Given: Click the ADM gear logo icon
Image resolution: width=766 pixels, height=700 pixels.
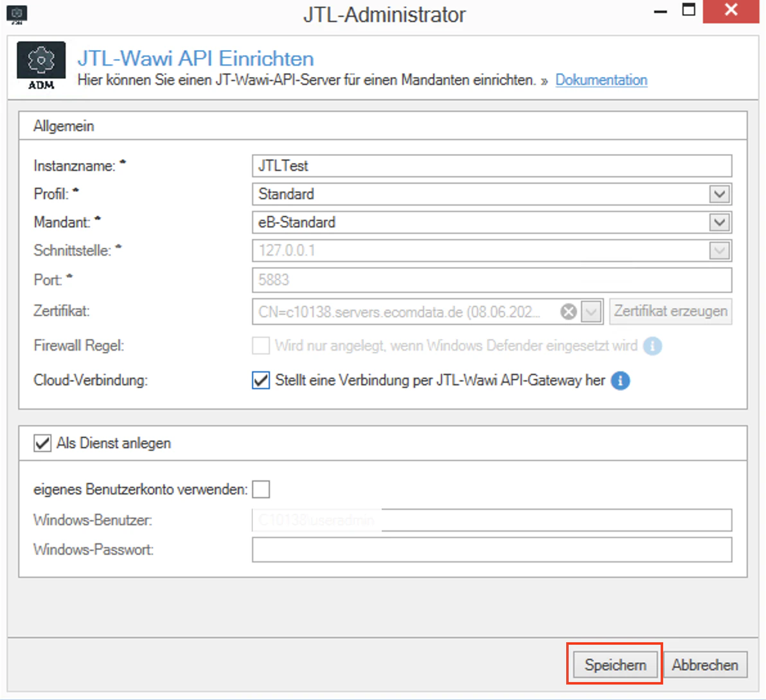Looking at the screenshot, I should (x=41, y=66).
